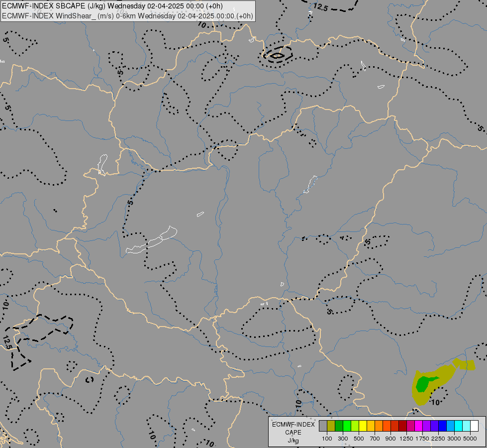Click the 5000 tick label in legend
Image resolution: width=487 pixels, height=448 pixels.
tap(470, 439)
